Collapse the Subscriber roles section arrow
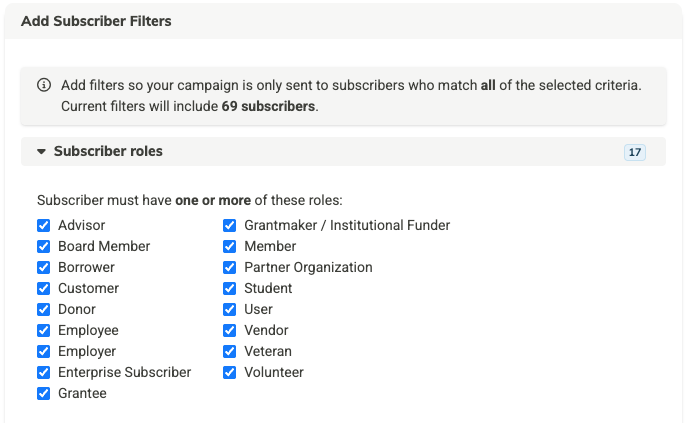This screenshot has height=423, width=696. point(41,152)
